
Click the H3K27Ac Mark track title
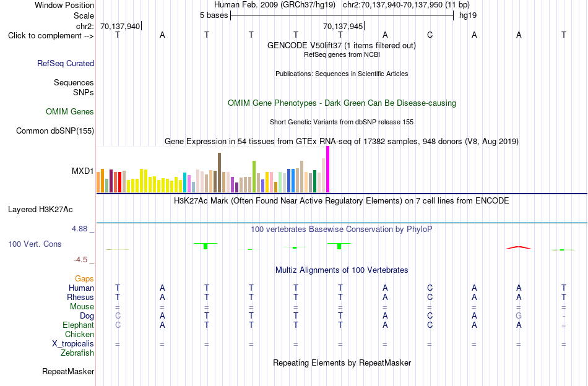pos(341,201)
